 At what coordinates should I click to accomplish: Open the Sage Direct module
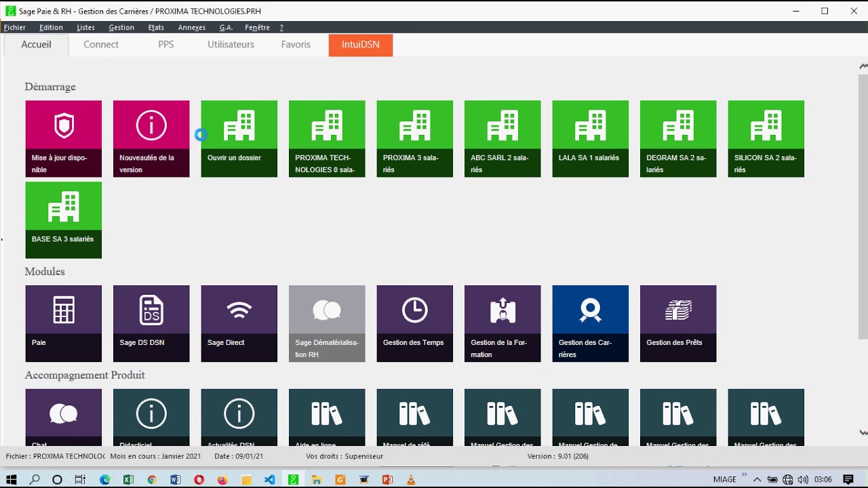pyautogui.click(x=239, y=324)
